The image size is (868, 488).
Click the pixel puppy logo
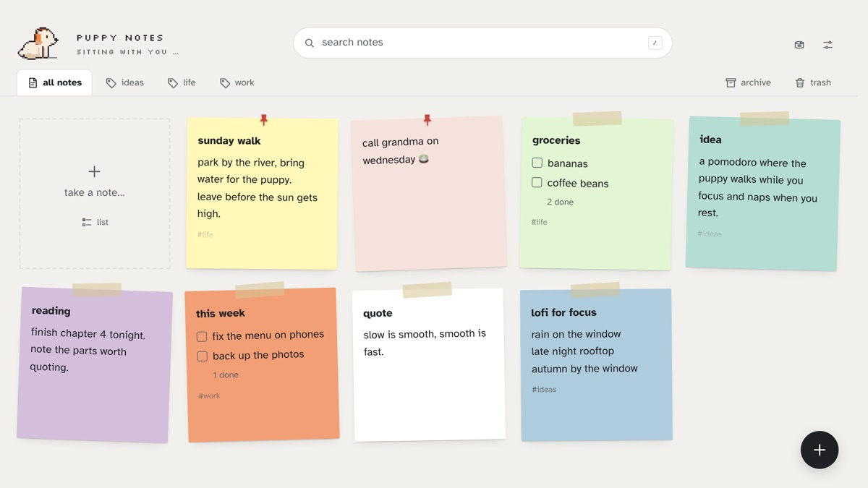38,43
